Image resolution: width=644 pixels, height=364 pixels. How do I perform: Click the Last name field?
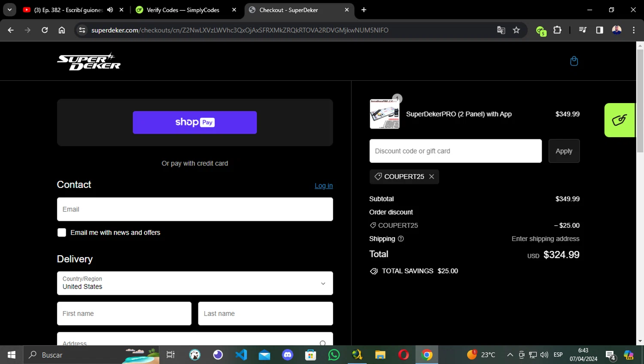[265, 314]
